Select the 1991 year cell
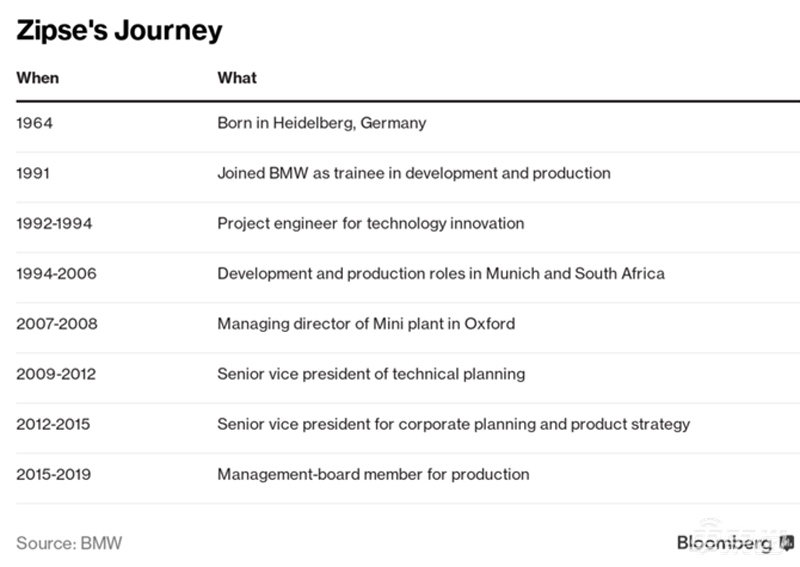 click(34, 173)
